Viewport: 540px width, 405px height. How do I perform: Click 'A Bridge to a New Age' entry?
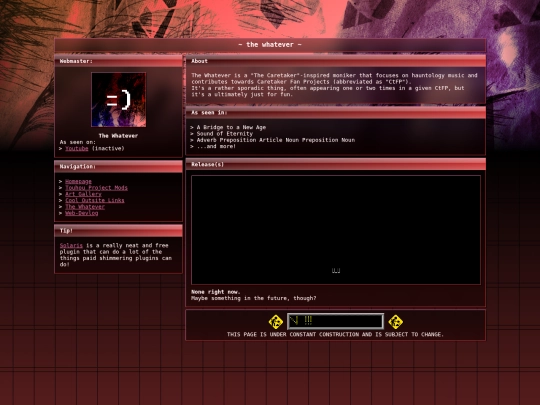[x=231, y=127]
